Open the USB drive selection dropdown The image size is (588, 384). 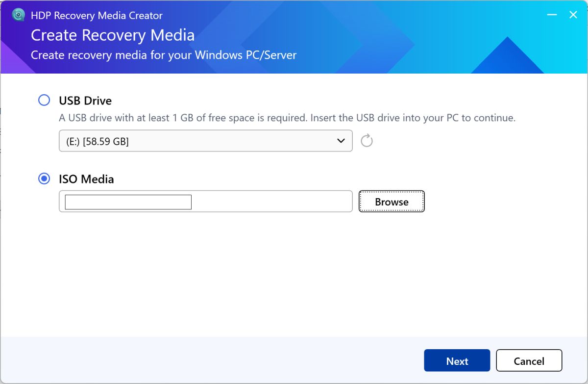[x=206, y=141]
